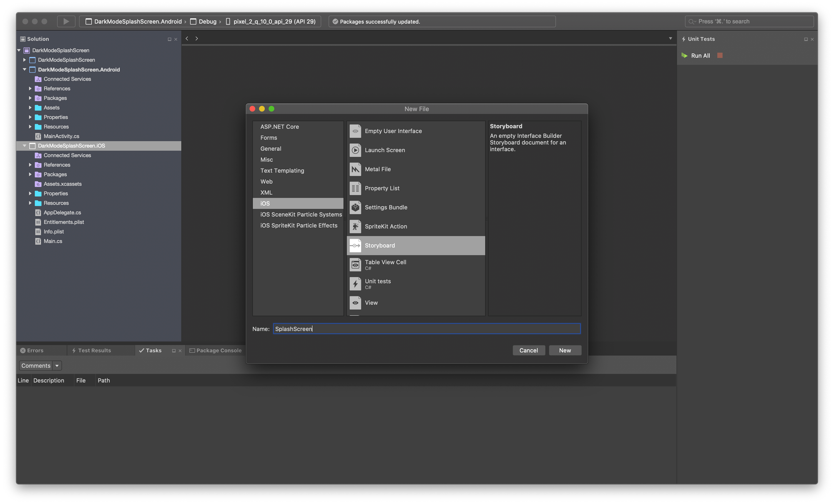Screen dimensions: 834x504
Task: Click the Launch Screen template icon
Action: pyautogui.click(x=355, y=150)
